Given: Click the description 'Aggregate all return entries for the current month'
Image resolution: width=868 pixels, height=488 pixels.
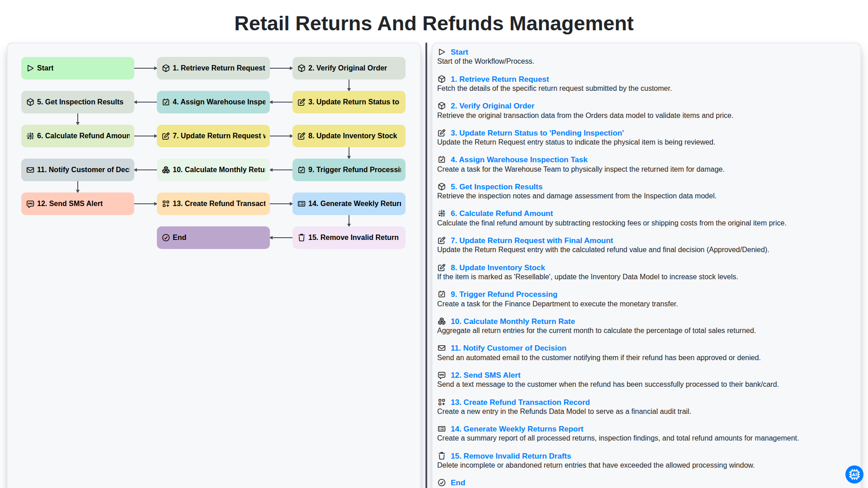Looking at the screenshot, I should [596, 330].
